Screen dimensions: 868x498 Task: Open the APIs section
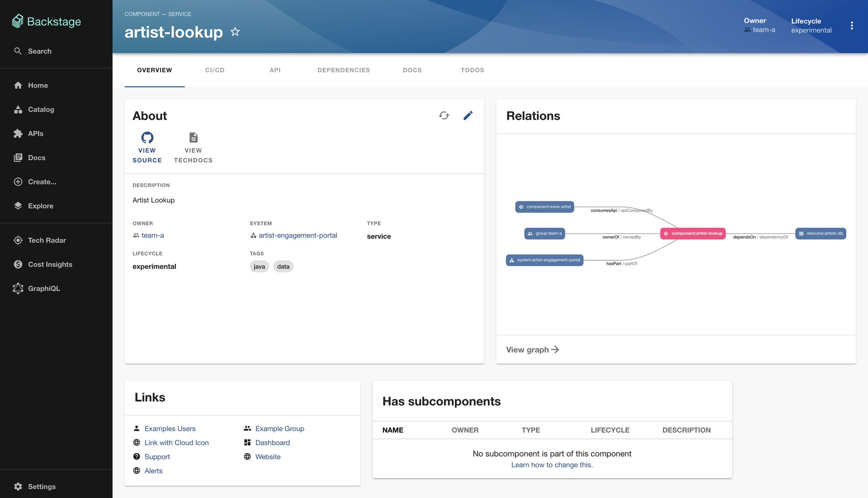[x=18, y=133]
